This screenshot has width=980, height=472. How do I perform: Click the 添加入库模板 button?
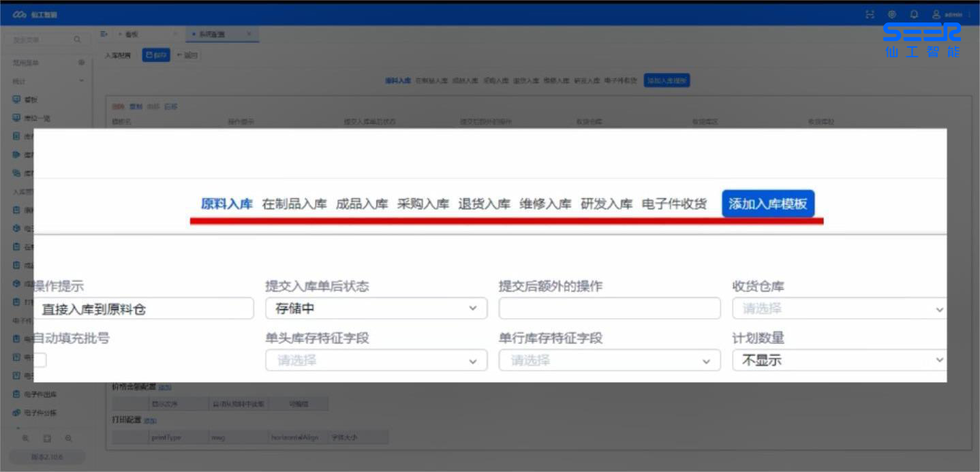[x=767, y=204]
